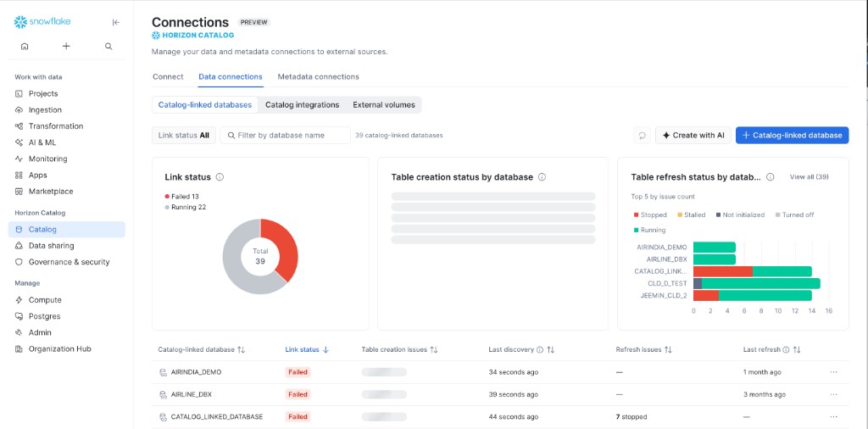
Task: Open more options for AIRLINE_DBX row
Action: [x=834, y=395]
